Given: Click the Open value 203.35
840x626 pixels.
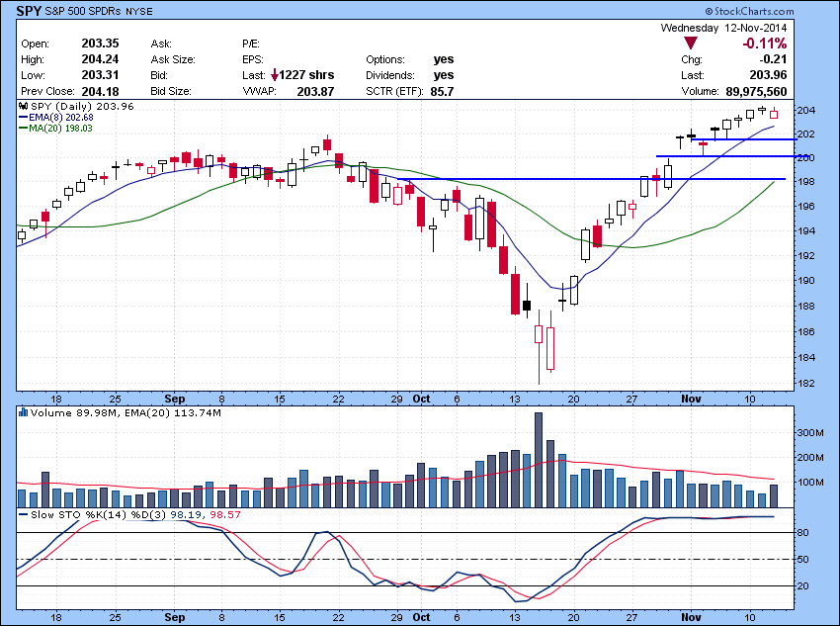Looking at the screenshot, I should coord(100,44).
